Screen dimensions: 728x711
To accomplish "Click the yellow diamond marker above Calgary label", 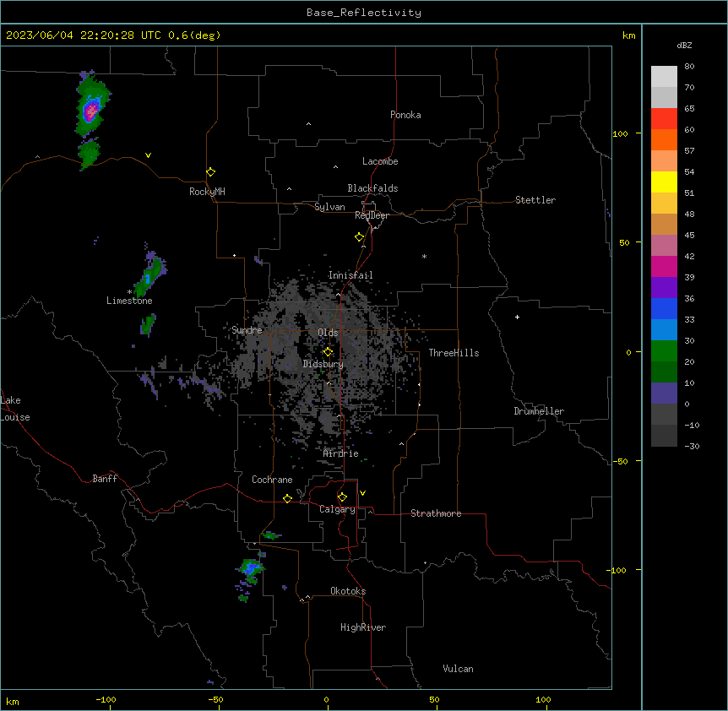I will click(342, 497).
